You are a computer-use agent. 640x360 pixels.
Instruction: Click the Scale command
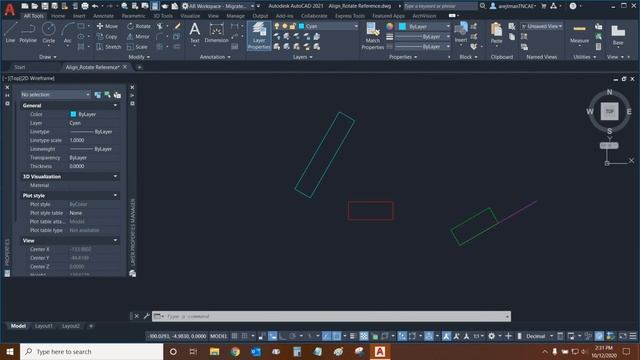pyautogui.click(x=138, y=47)
